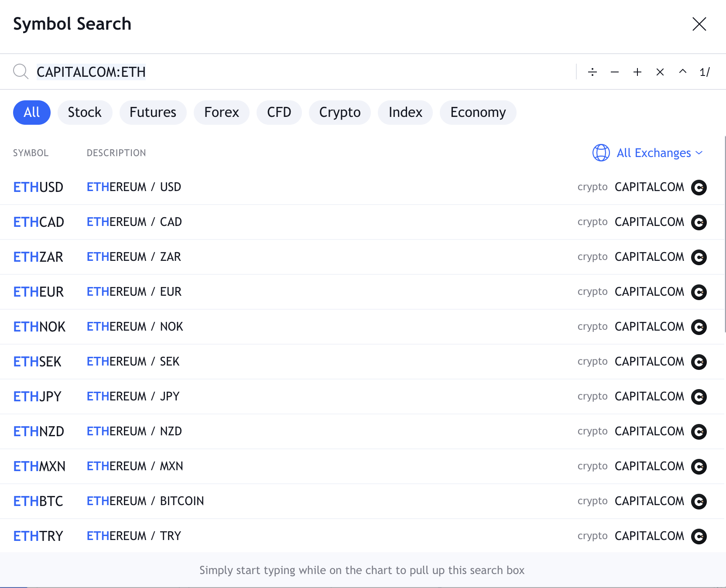
Task: Switch to the Stock tab
Action: coord(85,112)
